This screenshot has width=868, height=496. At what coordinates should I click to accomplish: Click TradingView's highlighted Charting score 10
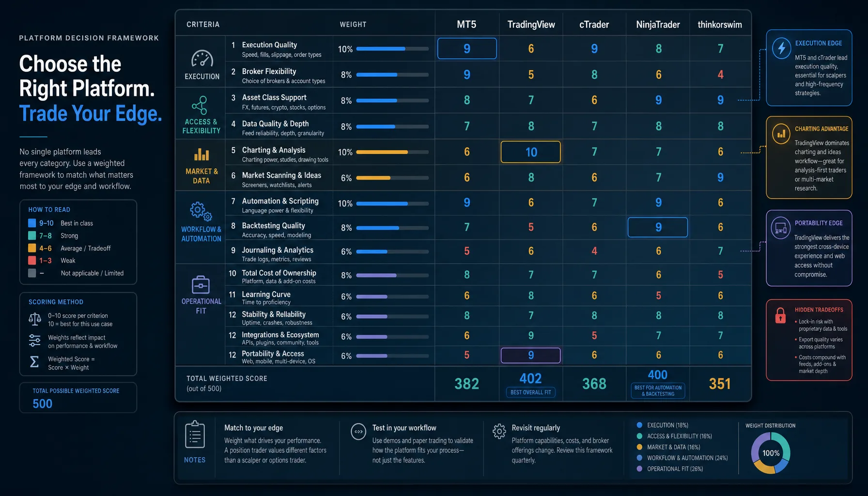tap(531, 152)
